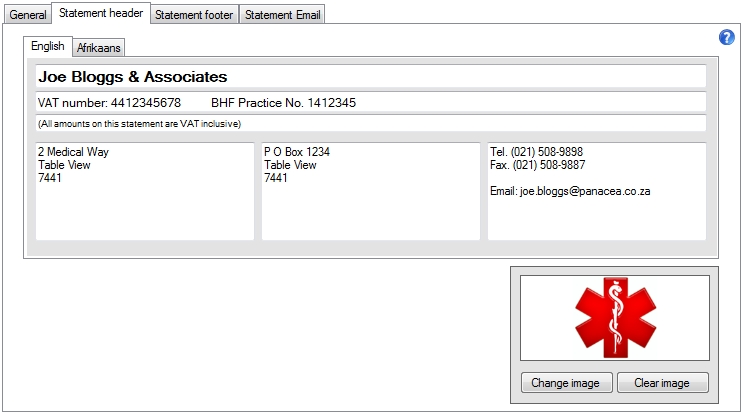
Task: Switch to the Afrikaans language tab
Action: click(99, 48)
